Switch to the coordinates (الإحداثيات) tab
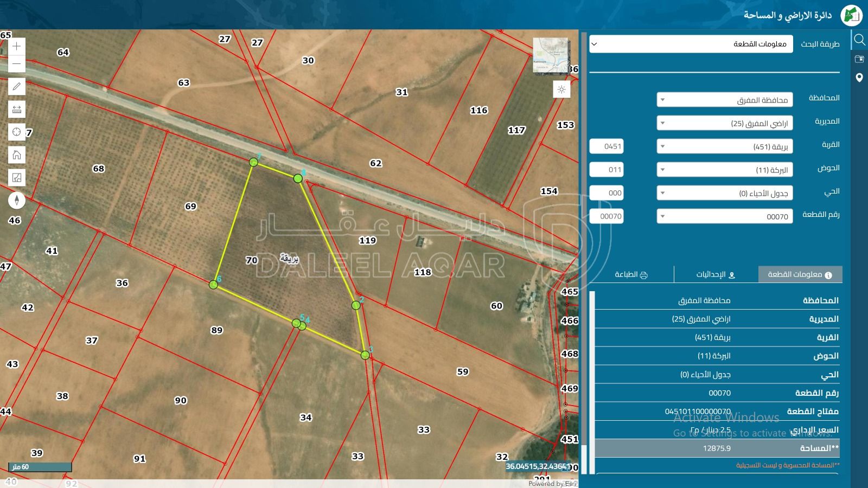 [716, 274]
